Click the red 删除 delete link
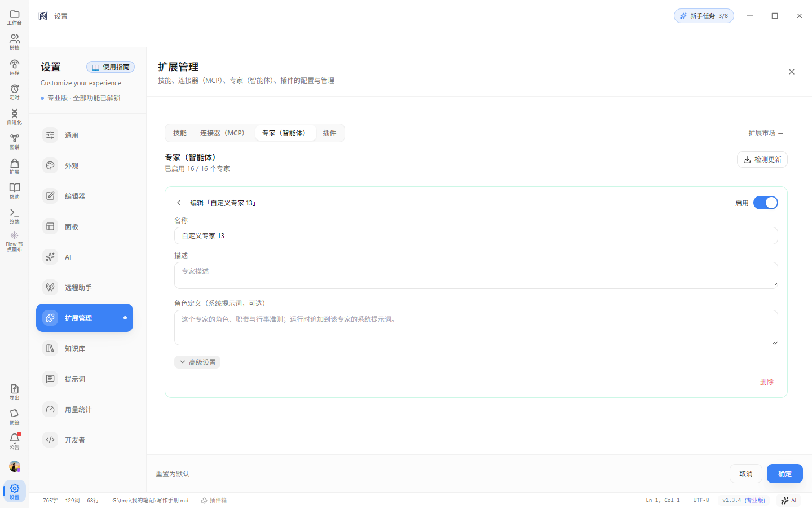812x508 pixels. pos(767,382)
